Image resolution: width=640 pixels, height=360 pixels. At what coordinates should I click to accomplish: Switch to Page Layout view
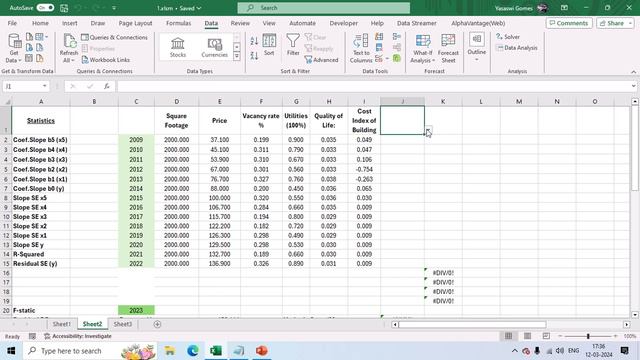(527, 336)
